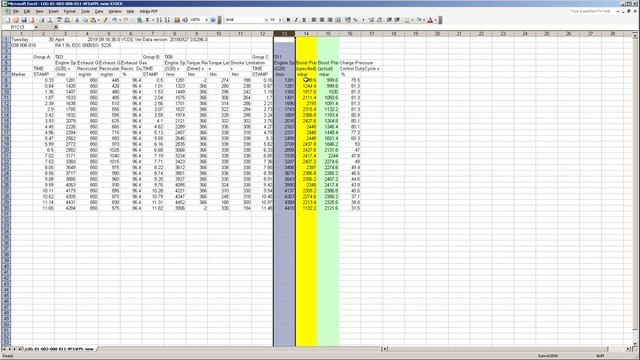Sort descending with toolbar icon
This screenshot has width=640, height=360.
(x=168, y=20)
